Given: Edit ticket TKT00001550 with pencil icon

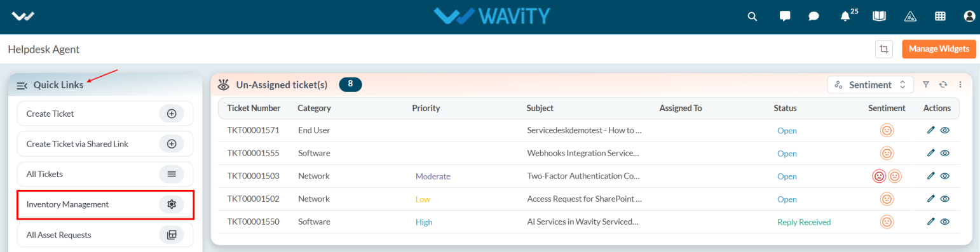Looking at the screenshot, I should click(931, 222).
